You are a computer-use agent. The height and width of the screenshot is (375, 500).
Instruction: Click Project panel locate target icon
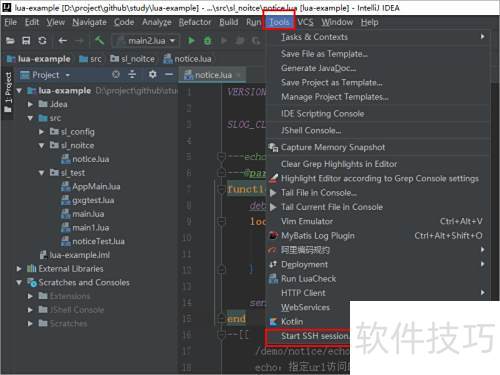pos(116,74)
